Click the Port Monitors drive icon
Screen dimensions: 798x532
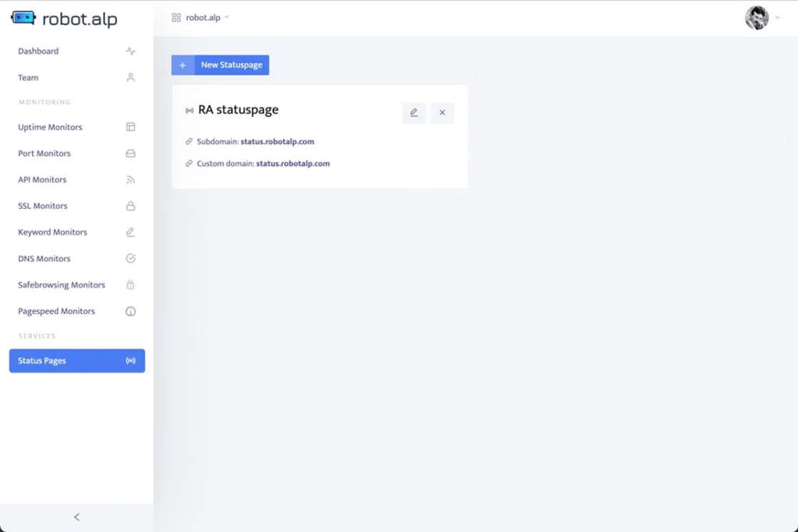(130, 153)
